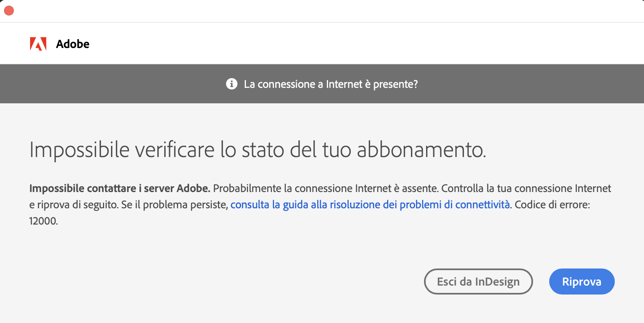Click the sentence "Probabilmente la connessione Internet è assente"
Image resolution: width=644 pixels, height=323 pixels.
[325, 188]
